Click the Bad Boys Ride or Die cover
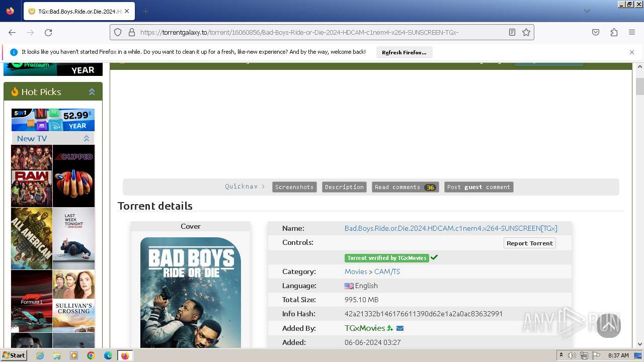Image resolution: width=644 pixels, height=362 pixels. point(191,293)
